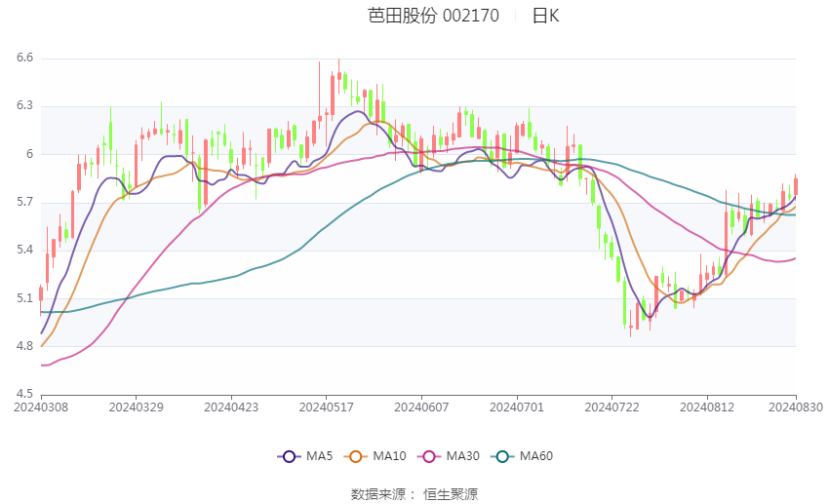Select the 日K chart type label
This screenshot has height=504, width=829.
[x=545, y=16]
